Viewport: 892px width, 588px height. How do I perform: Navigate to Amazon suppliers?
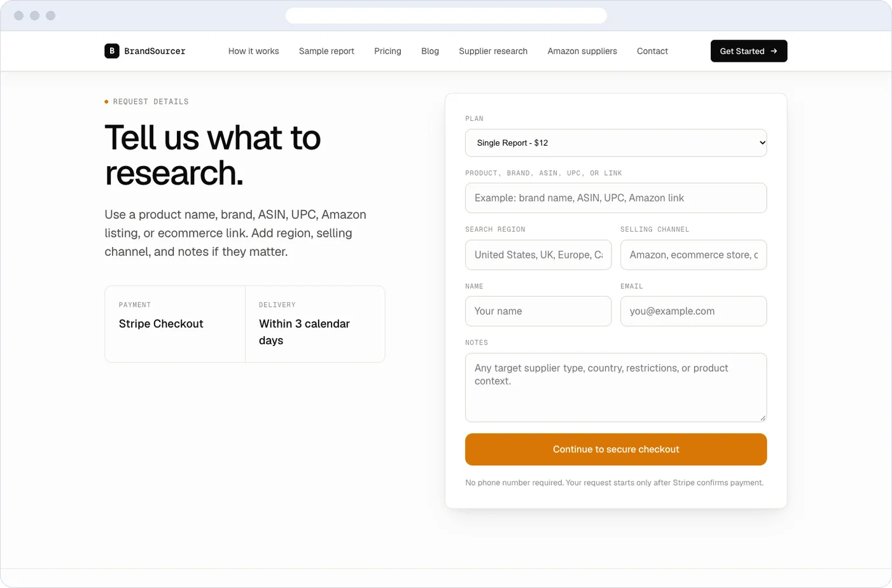click(x=582, y=51)
